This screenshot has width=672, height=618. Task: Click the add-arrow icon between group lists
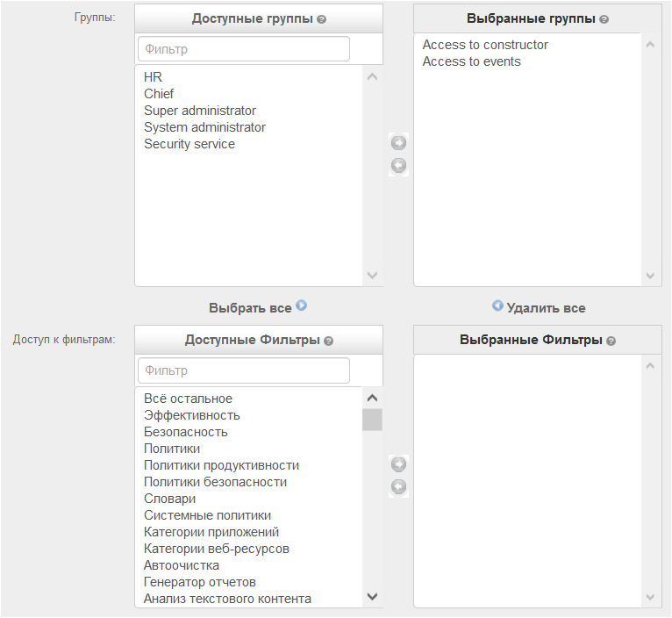click(398, 143)
